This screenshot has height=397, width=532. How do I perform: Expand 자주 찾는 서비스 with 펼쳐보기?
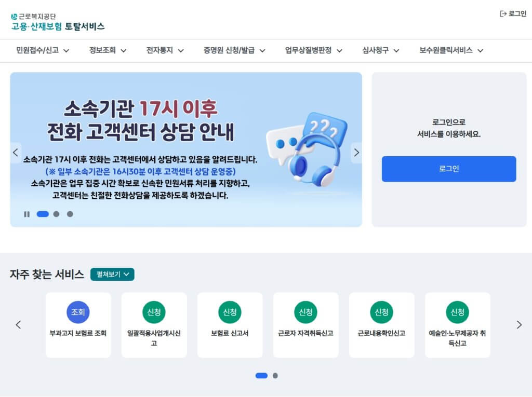112,275
